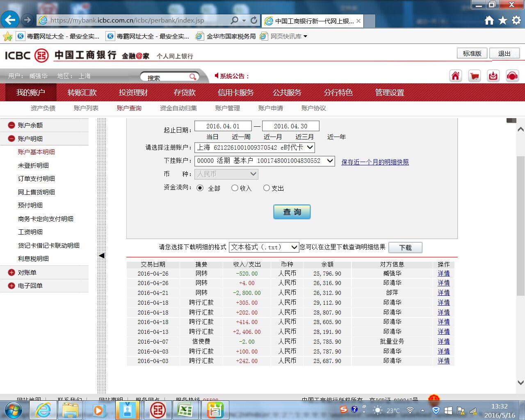Click the page vertical scrollbar thumb

[x=520, y=226]
